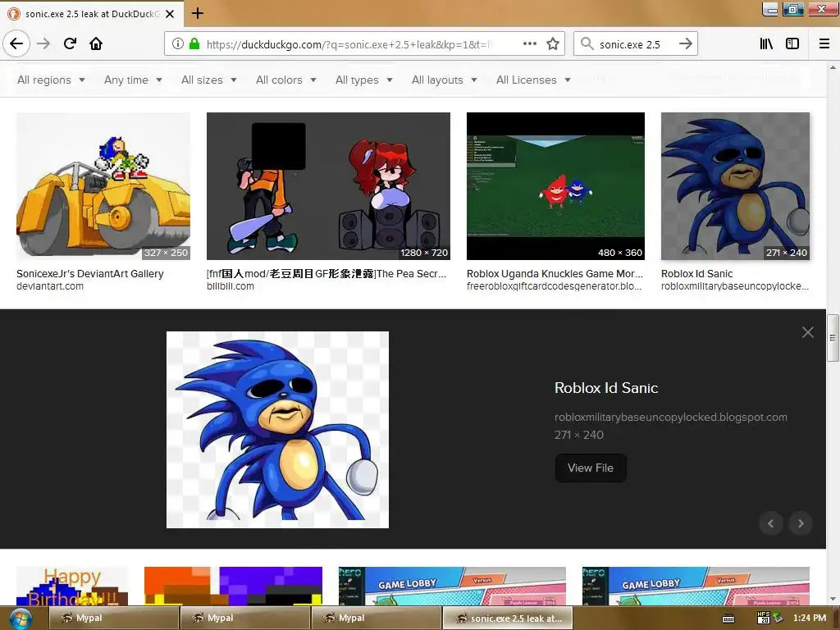Open the Roblox Id Sanic result title in grid
Screen dimensions: 840x630
click(x=696, y=273)
